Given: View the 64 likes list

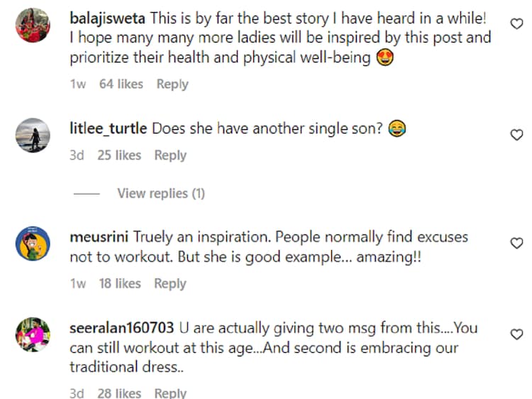Looking at the screenshot, I should point(121,84).
